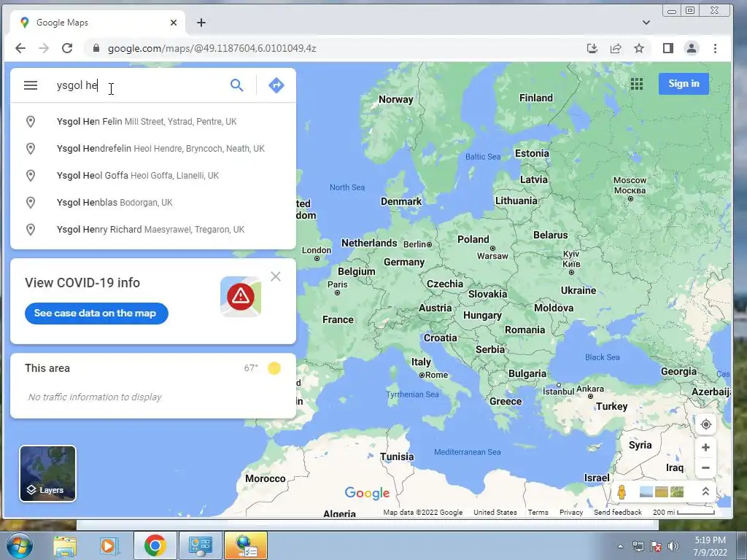747x560 pixels.
Task: Click the Sign in button
Action: click(x=684, y=83)
